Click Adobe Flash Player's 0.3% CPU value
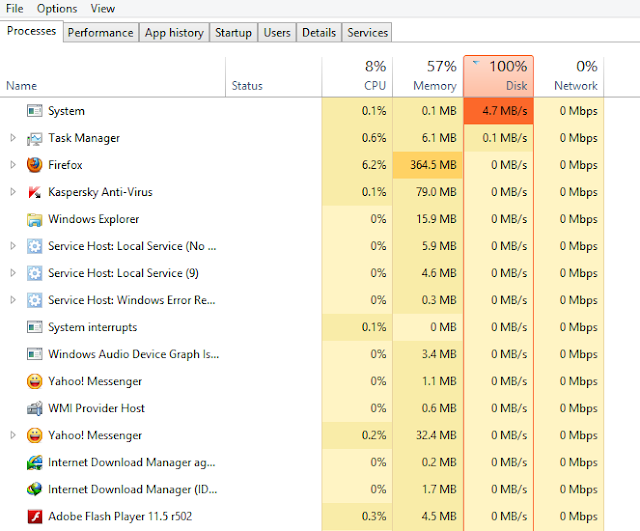Screen dimensions: 640x531 click(374, 516)
